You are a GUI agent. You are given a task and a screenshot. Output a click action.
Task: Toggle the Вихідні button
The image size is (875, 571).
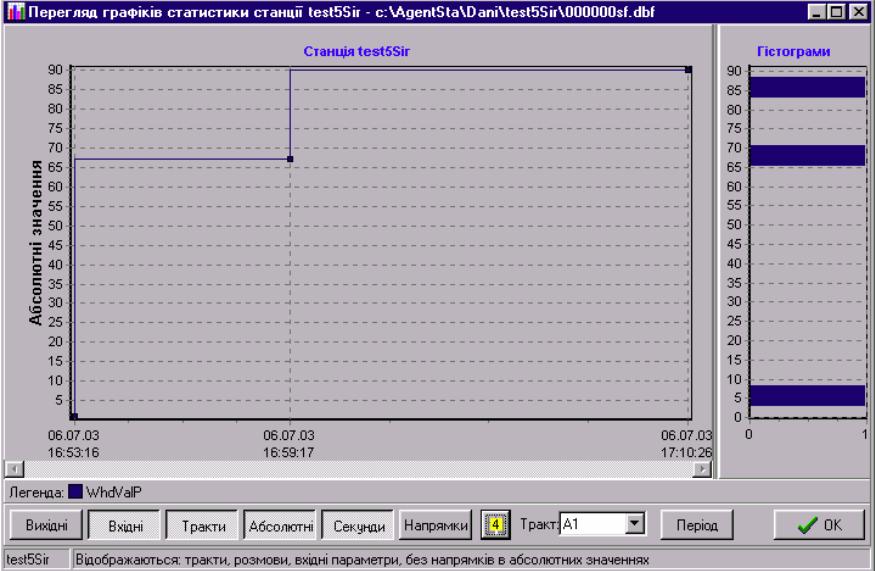pyautogui.click(x=46, y=525)
